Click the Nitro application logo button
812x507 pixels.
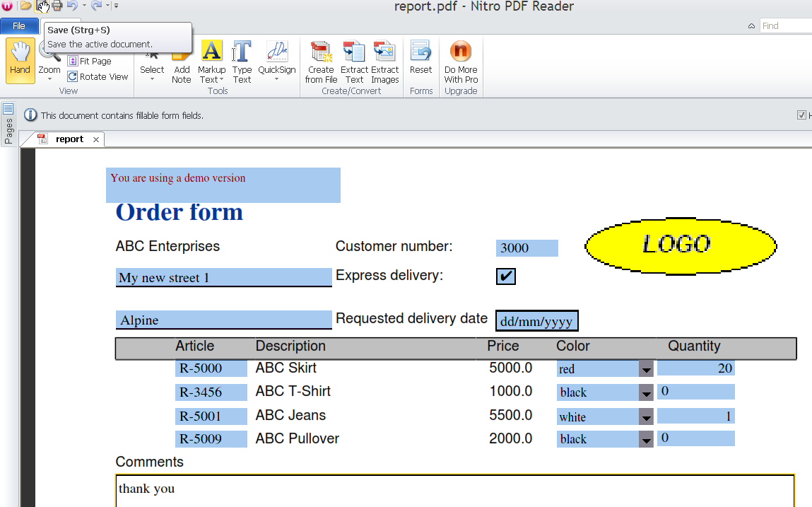pyautogui.click(x=7, y=6)
